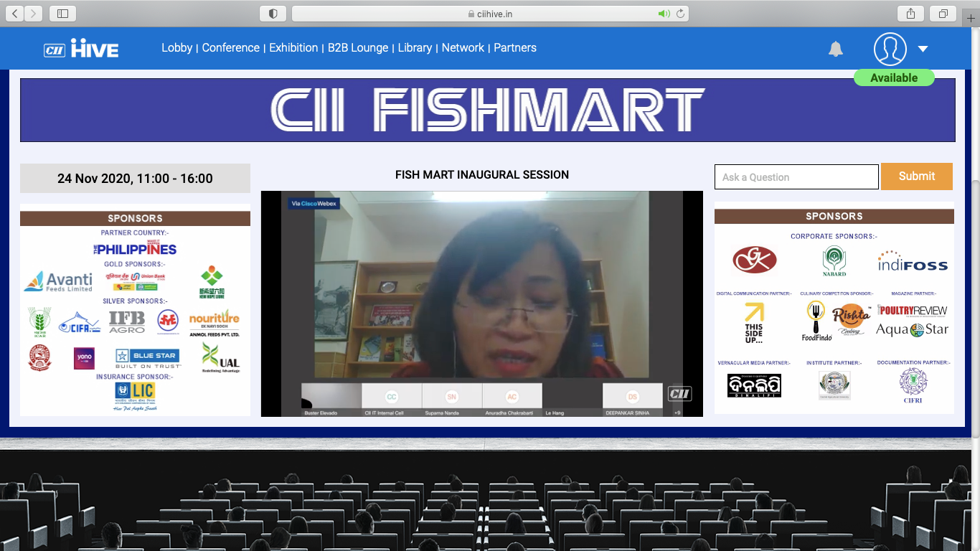Screen dimensions: 980x551
Task: Click the LIC insurance sponsor logo
Action: coord(135,395)
